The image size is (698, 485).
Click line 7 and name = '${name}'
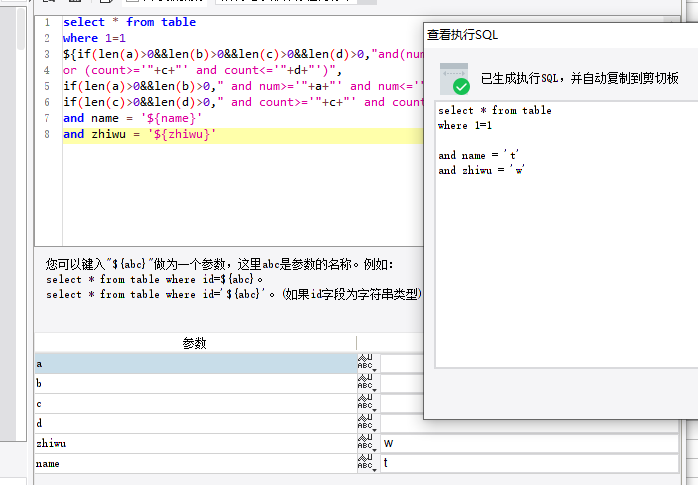pos(132,118)
